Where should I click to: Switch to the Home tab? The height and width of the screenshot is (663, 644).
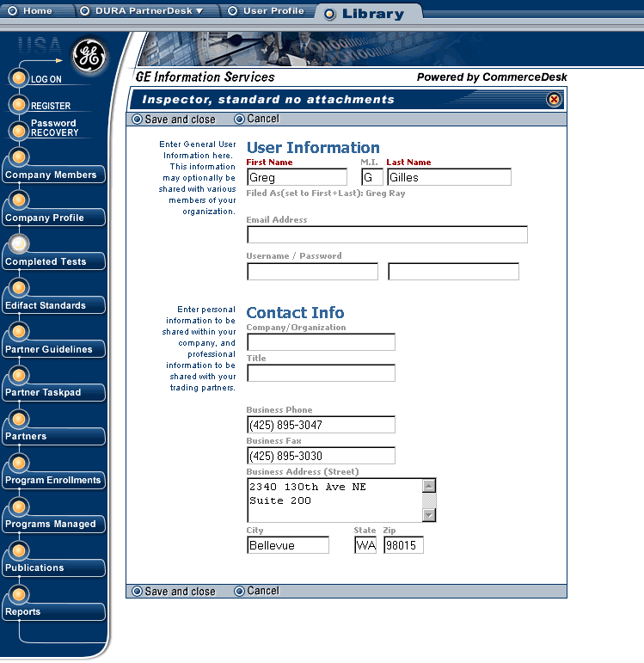coord(30,11)
